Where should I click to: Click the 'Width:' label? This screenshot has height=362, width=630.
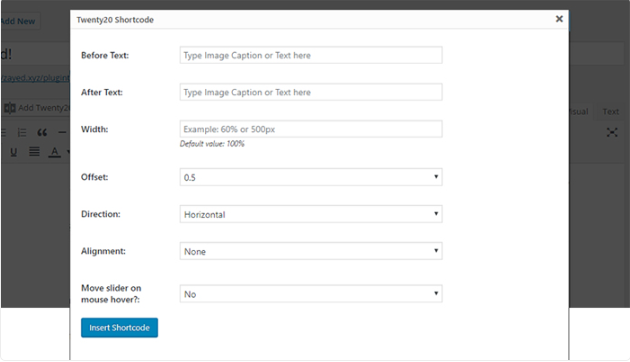[x=94, y=129]
